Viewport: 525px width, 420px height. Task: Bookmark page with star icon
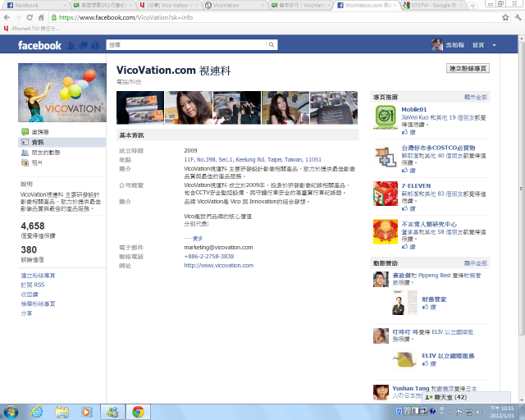click(x=505, y=17)
